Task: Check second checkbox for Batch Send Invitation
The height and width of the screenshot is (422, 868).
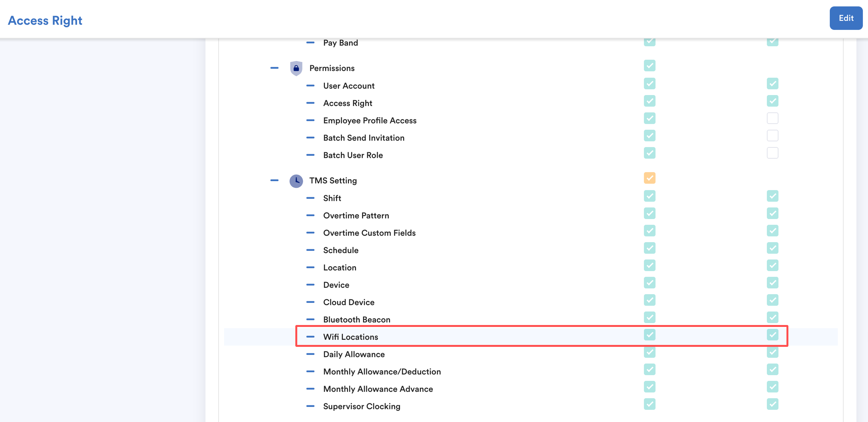Action: (772, 136)
